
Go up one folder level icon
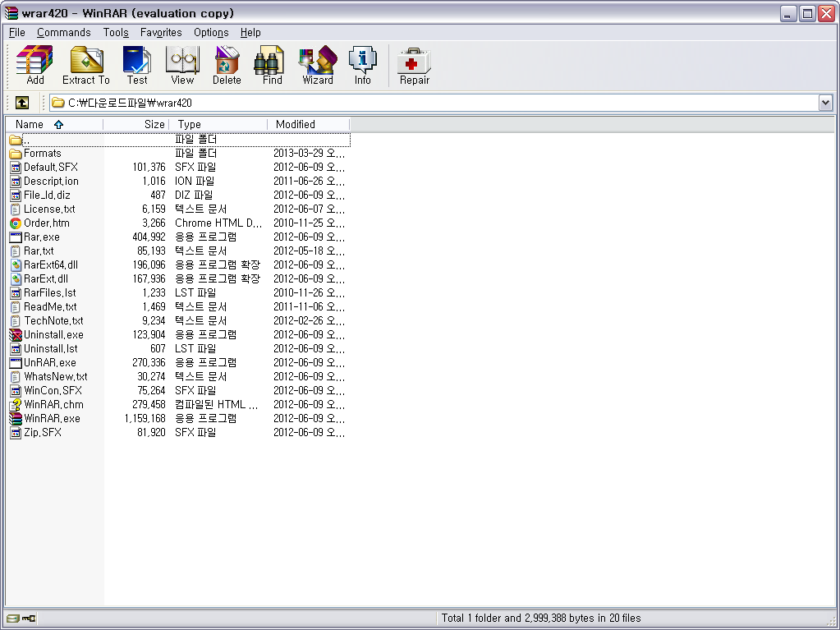[22, 103]
